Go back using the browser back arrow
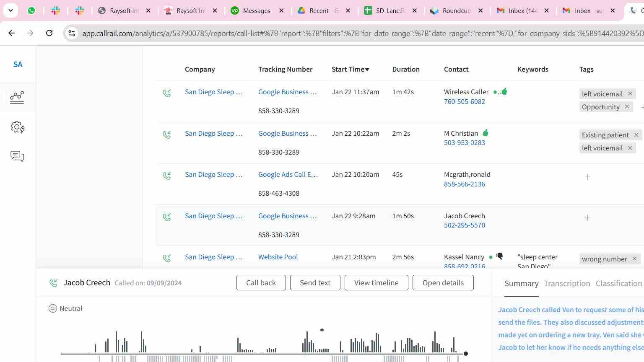Image resolution: width=644 pixels, height=362 pixels. 12,33
